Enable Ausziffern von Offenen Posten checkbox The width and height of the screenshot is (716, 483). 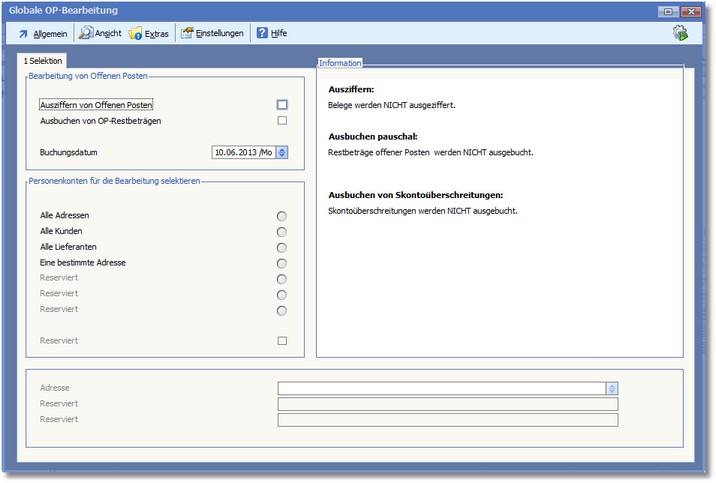pyautogui.click(x=282, y=105)
